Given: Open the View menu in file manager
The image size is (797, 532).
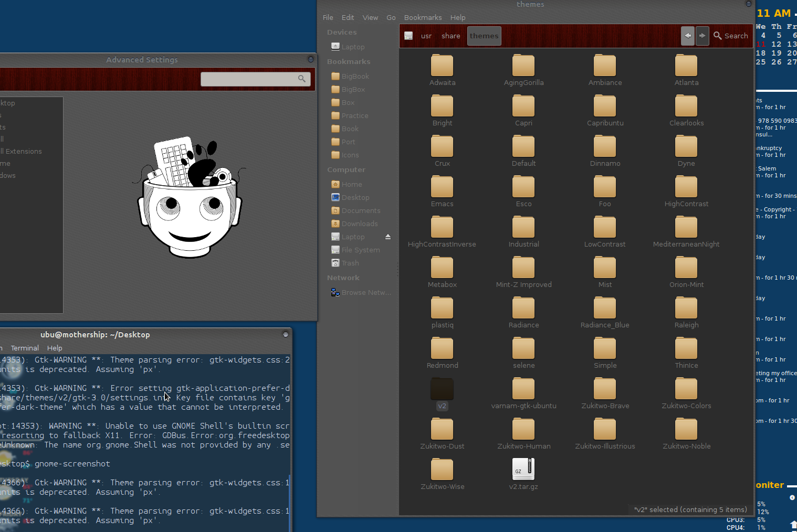Looking at the screenshot, I should [x=370, y=18].
